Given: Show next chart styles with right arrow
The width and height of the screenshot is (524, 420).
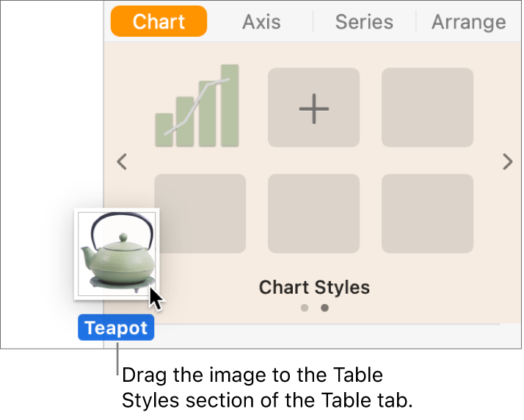Looking at the screenshot, I should tap(507, 162).
